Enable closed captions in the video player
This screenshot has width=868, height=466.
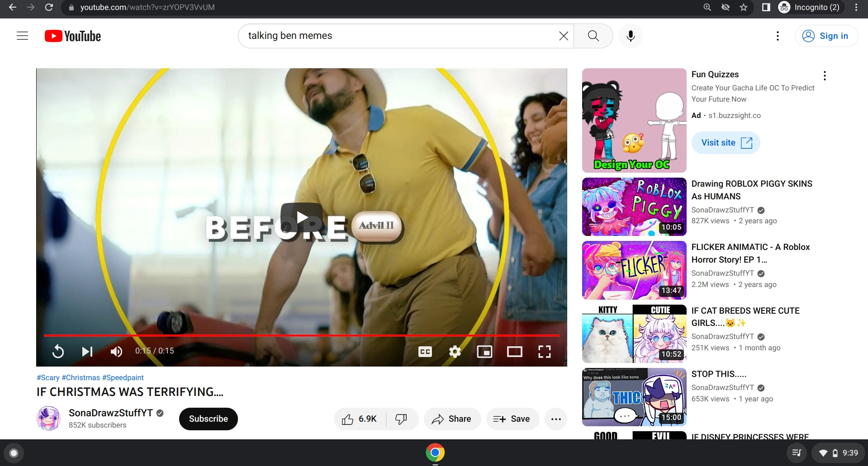click(424, 351)
